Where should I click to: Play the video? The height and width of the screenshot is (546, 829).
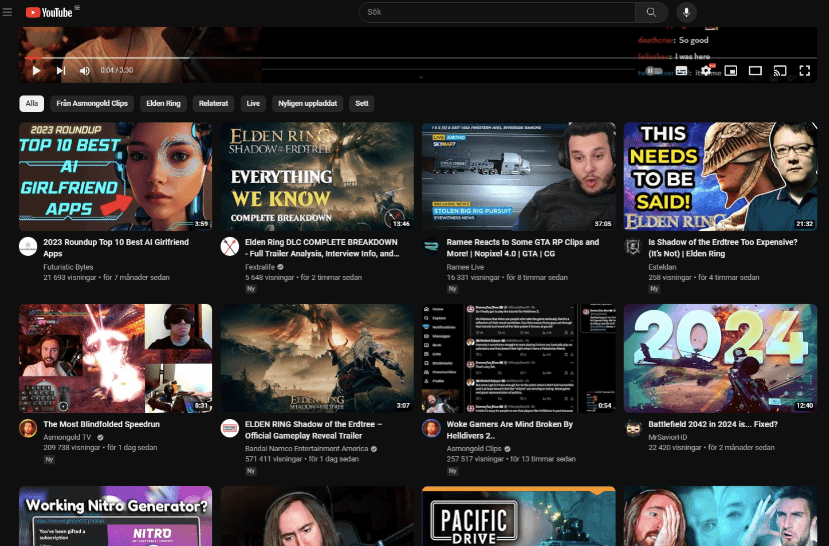[x=36, y=70]
